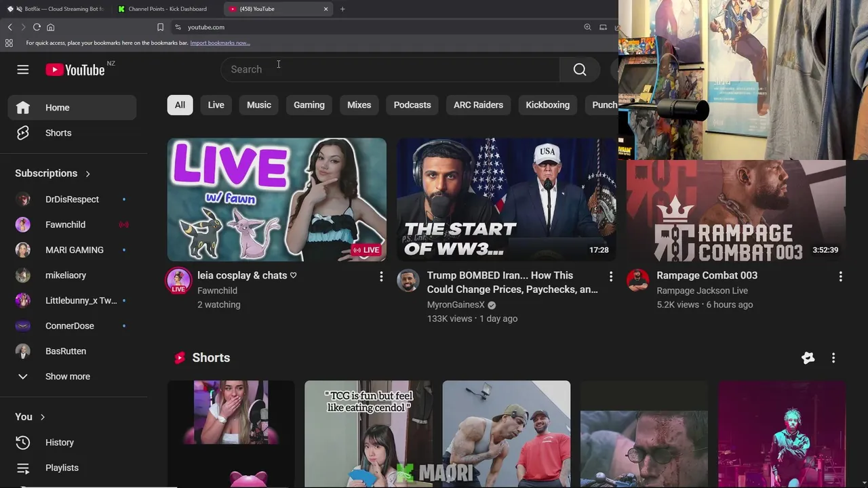The image size is (868, 488).
Task: Select the Music filter chip
Action: point(259,105)
